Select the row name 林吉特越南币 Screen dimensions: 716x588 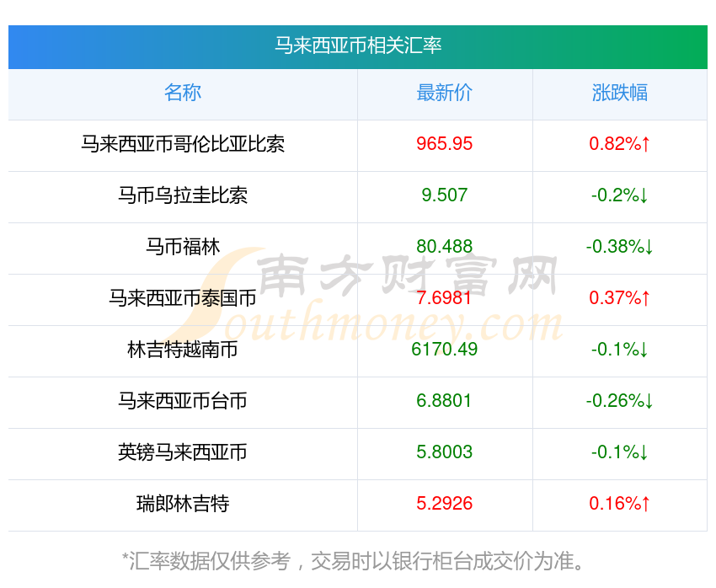pos(183,350)
